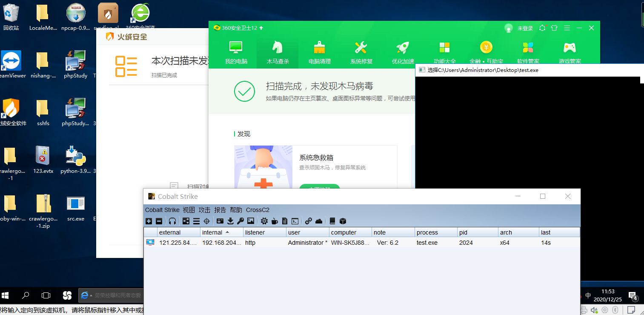Click the book help icon in Cobalt Strike
Image resolution: width=644 pixels, height=315 pixels.
pos(332,221)
